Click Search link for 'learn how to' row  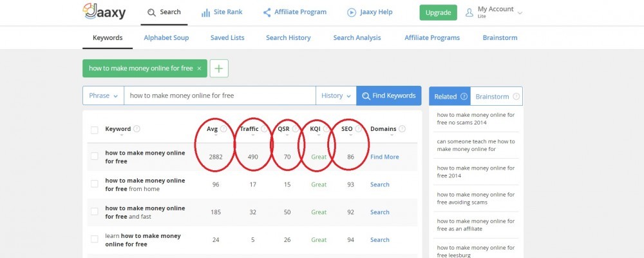[379, 239]
